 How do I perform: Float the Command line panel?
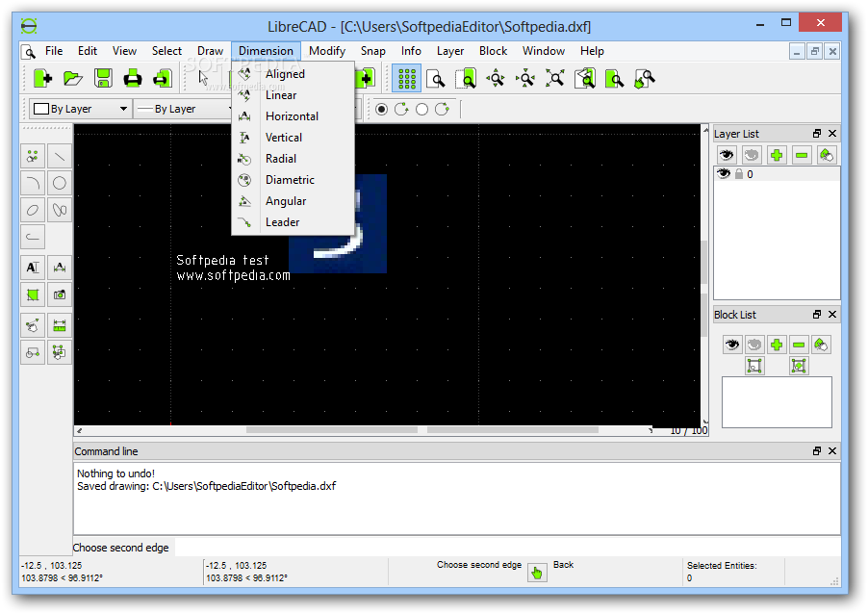pyautogui.click(x=817, y=450)
